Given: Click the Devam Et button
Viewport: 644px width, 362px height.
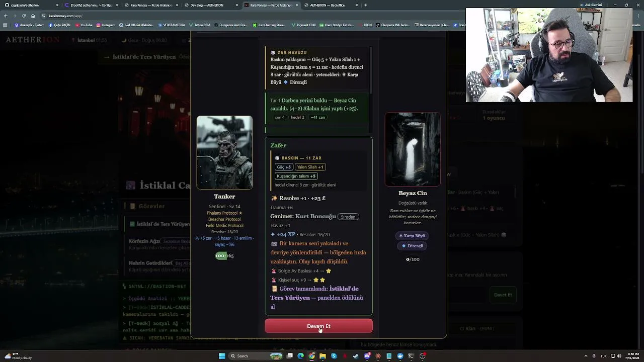Looking at the screenshot, I should [x=318, y=326].
